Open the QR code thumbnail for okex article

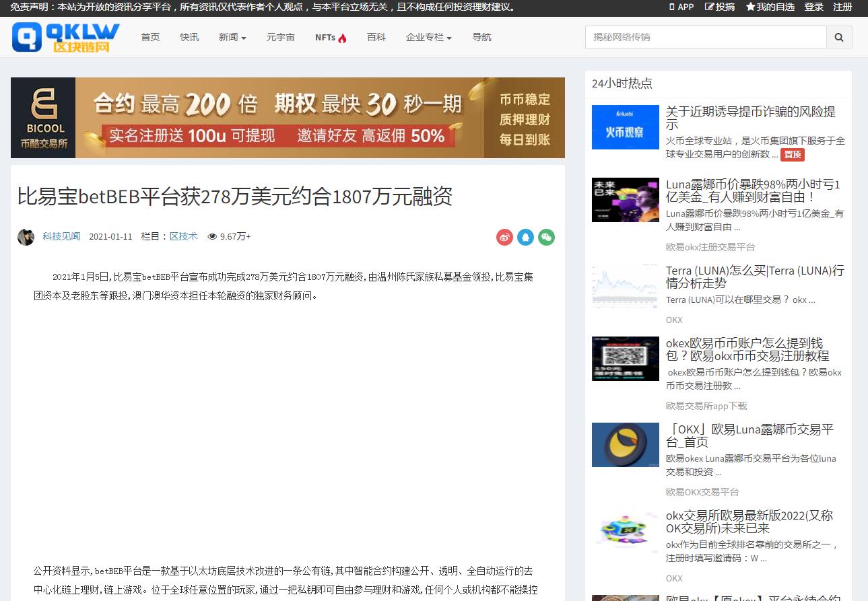[626, 359]
